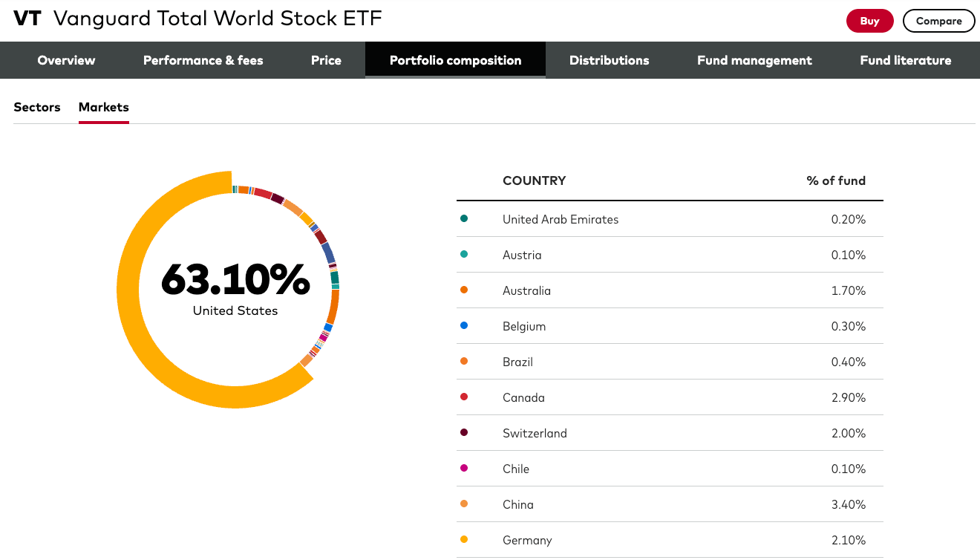This screenshot has height=560, width=980.
Task: Click the Germany yellow legend dot
Action: point(464,540)
